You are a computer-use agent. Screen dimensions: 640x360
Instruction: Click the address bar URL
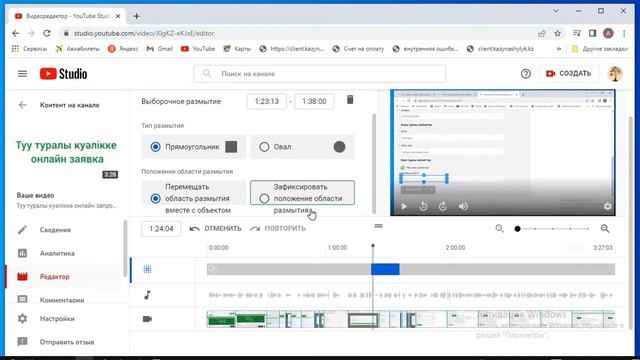click(144, 33)
